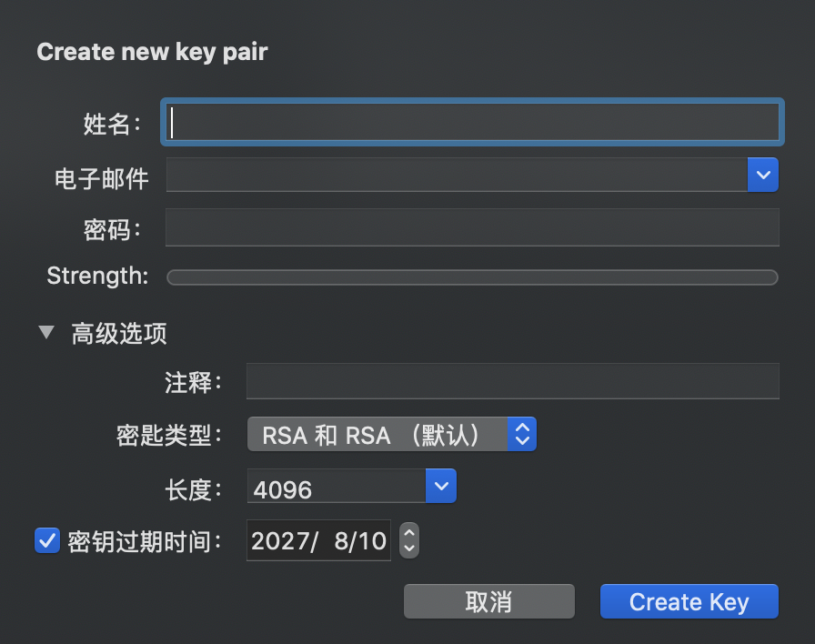This screenshot has height=644, width=815.
Task: Decrement expiration date with stepper down arrow
Action: point(409,548)
